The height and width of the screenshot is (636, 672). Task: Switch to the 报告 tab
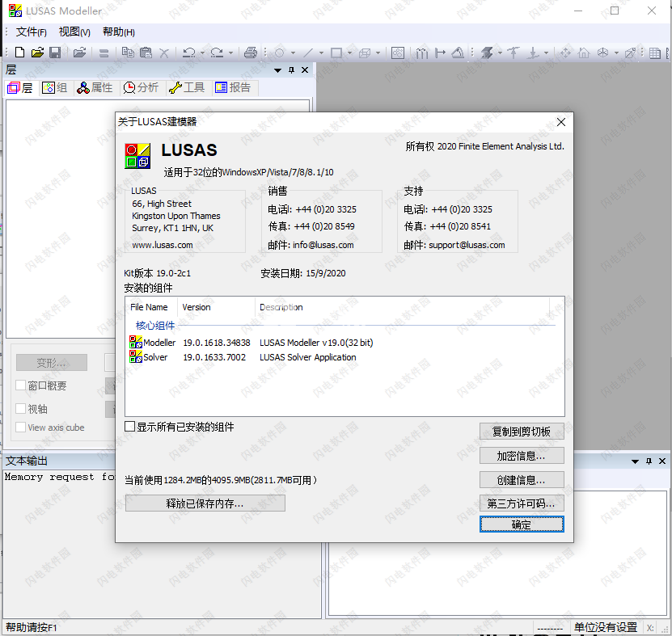[x=233, y=88]
